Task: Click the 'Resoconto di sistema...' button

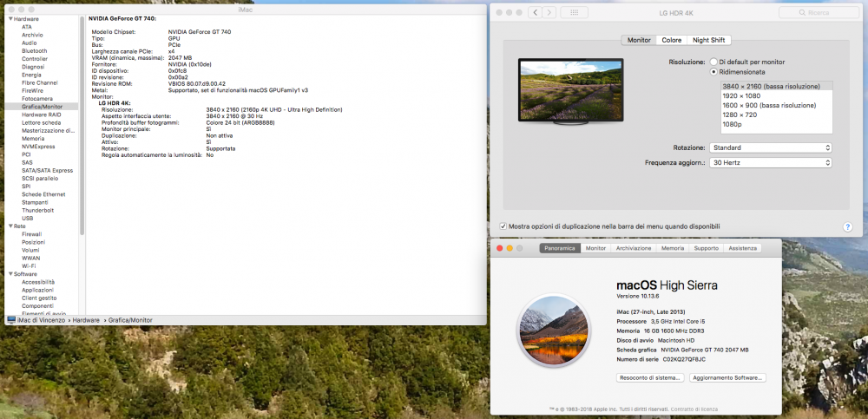Action: point(650,377)
